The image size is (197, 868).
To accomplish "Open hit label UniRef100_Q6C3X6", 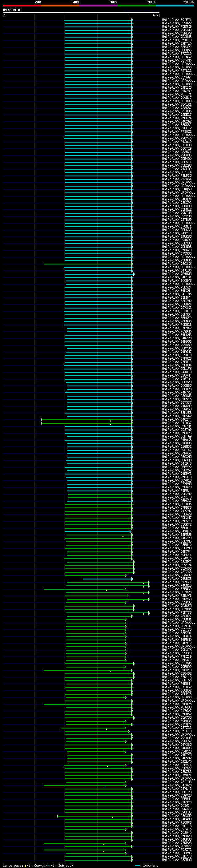I will point(177,264).
